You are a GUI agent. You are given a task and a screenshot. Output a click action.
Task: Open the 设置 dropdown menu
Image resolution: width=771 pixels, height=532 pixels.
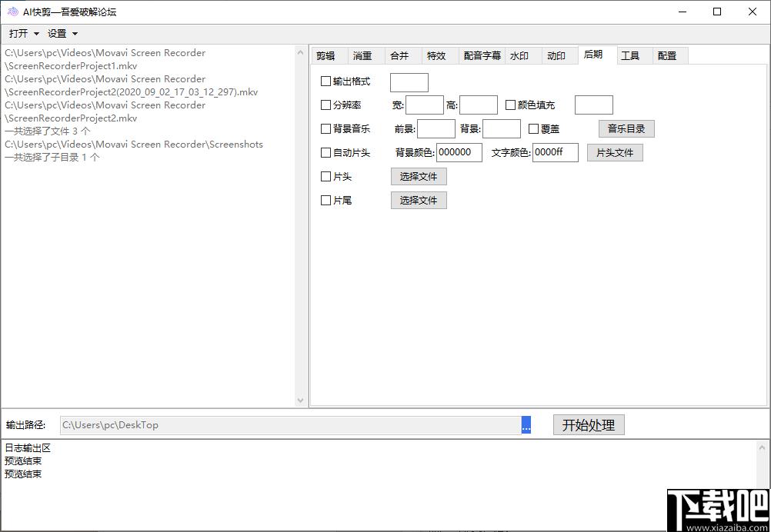pos(62,33)
